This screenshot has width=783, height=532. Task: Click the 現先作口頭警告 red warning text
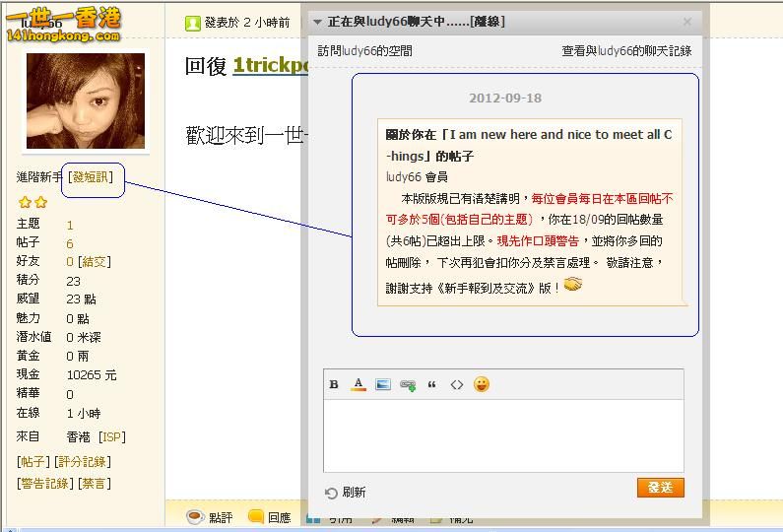point(538,241)
